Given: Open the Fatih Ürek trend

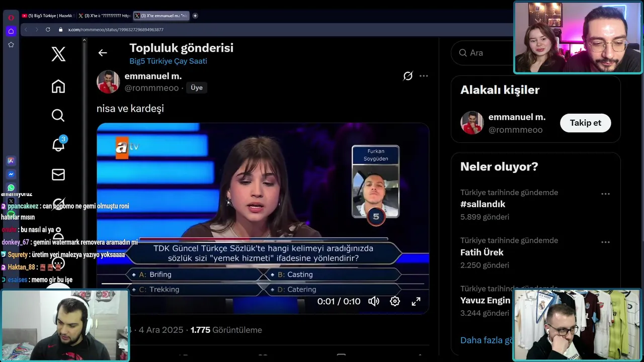Looking at the screenshot, I should 481,252.
